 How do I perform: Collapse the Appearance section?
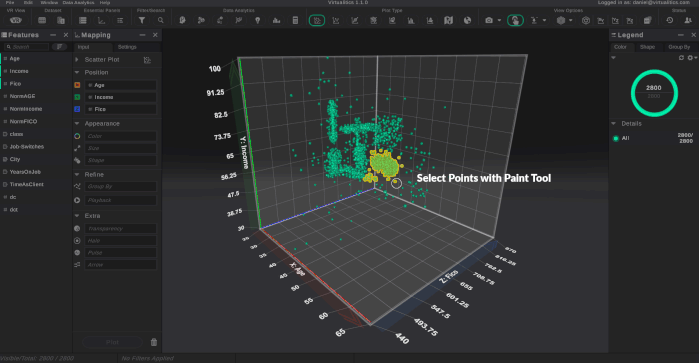(x=77, y=124)
